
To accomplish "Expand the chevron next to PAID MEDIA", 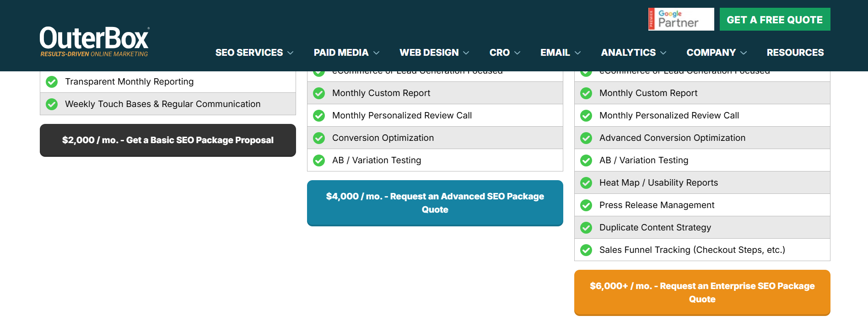I will 376,53.
